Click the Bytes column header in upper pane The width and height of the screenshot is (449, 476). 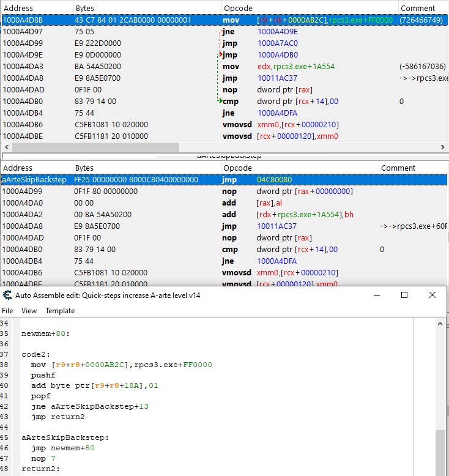coord(84,9)
